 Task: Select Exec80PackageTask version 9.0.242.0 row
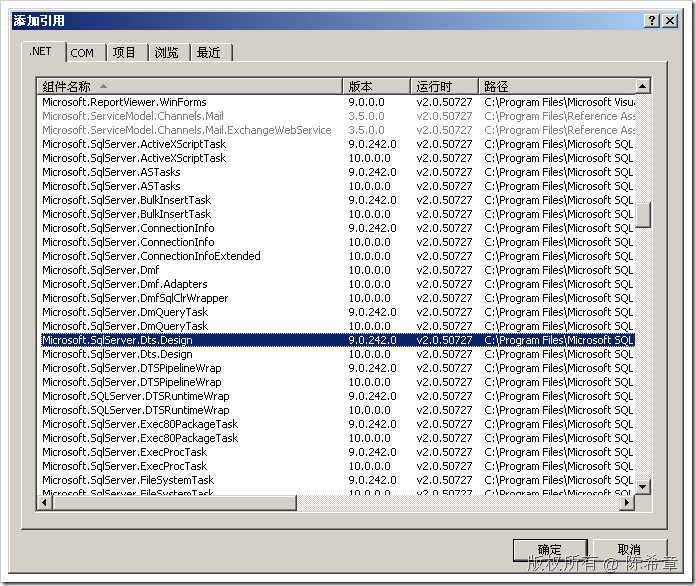point(337,424)
